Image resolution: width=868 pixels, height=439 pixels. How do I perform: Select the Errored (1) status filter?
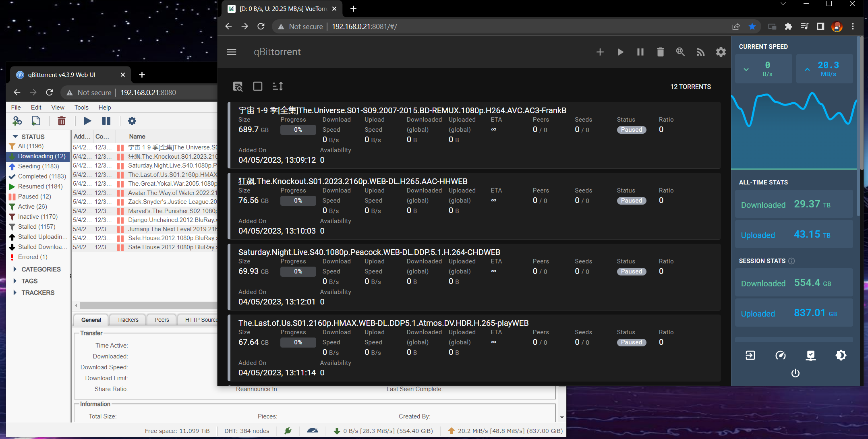(x=38, y=257)
